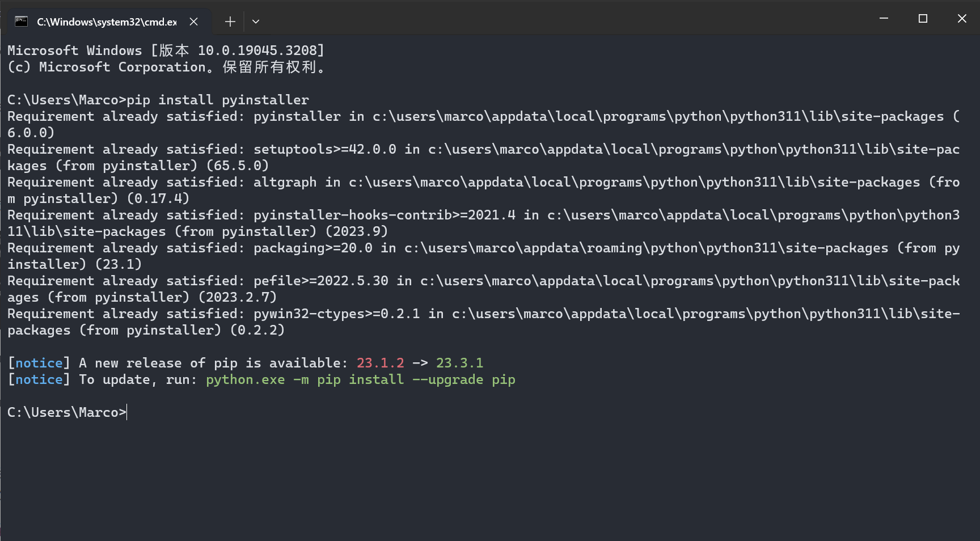Click the last C:\Users\Marco> prompt line
980x541 pixels.
click(x=67, y=412)
